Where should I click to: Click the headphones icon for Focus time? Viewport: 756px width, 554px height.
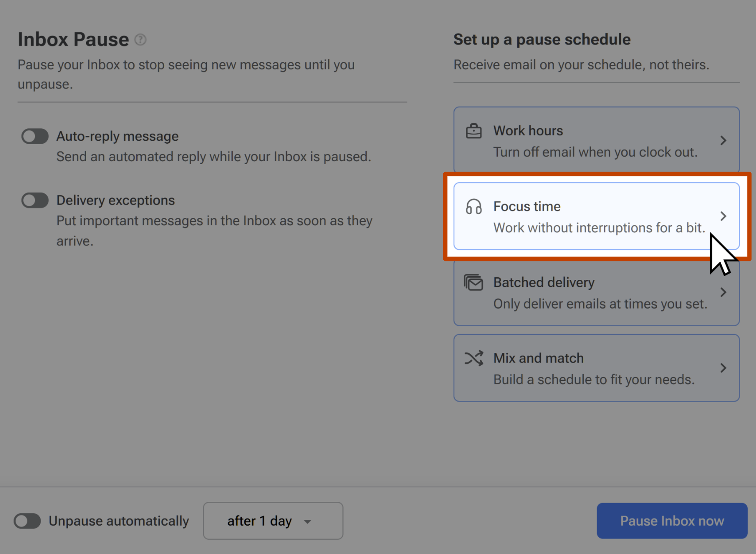point(474,207)
